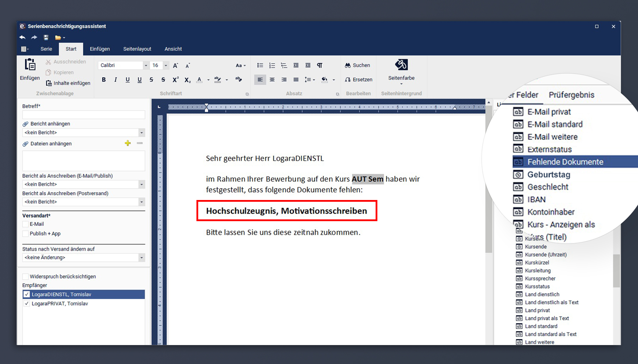
Task: Uncheck recipient LogaraPRIVAT, Tomislav
Action: (26, 303)
